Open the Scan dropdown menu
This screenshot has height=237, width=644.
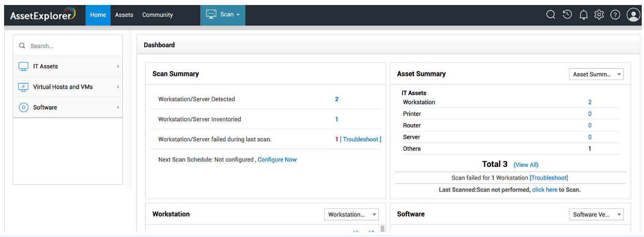coord(223,15)
